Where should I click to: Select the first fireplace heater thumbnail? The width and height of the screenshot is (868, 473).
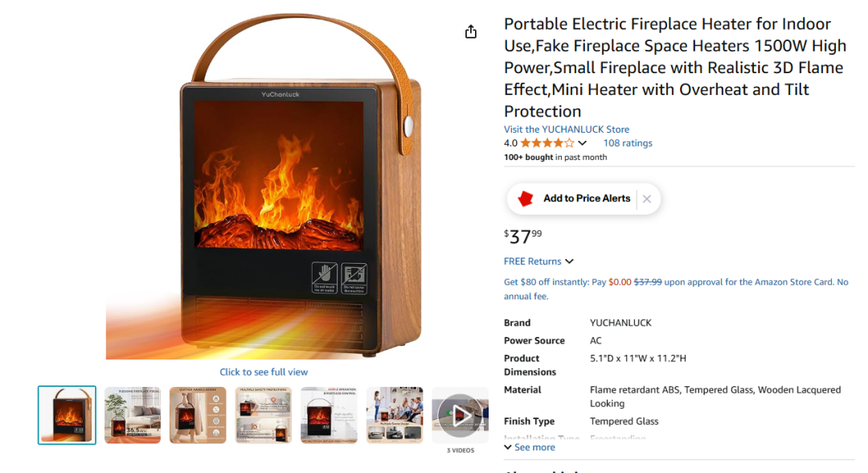[x=67, y=415]
